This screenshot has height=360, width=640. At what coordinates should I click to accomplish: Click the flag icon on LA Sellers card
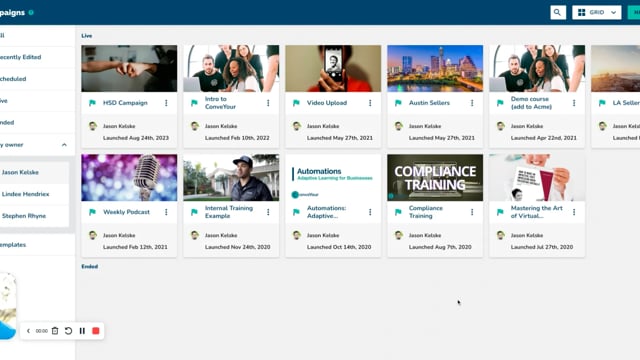coord(602,103)
